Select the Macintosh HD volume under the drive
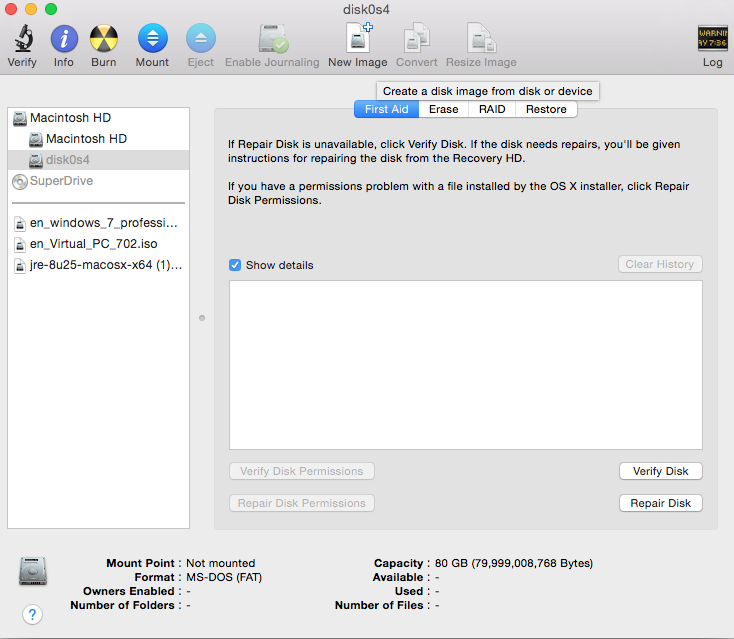 coord(98,139)
